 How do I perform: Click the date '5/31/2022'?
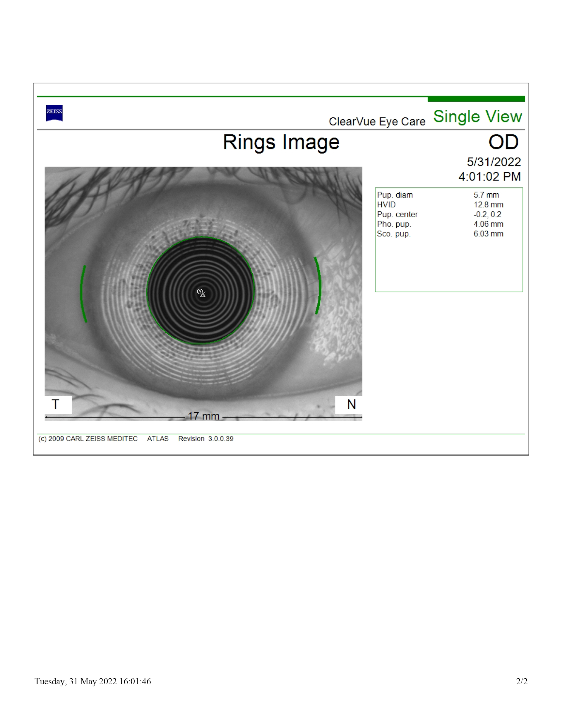[x=494, y=162]
